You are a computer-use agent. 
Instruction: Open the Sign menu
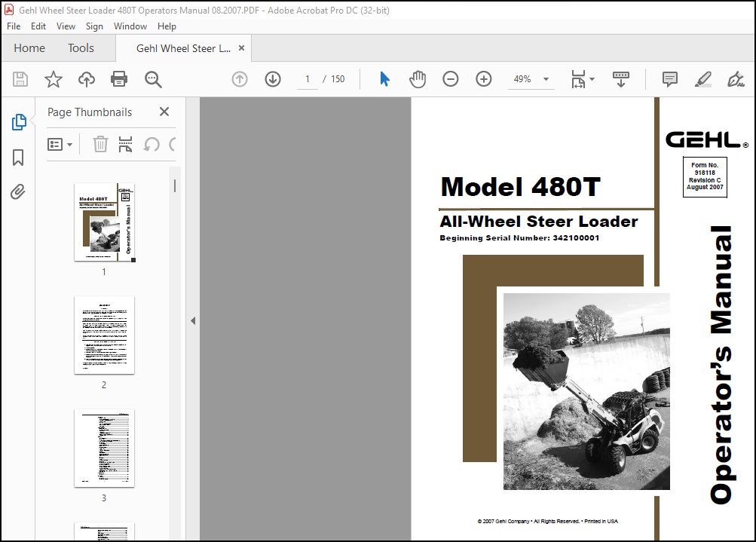tap(94, 26)
